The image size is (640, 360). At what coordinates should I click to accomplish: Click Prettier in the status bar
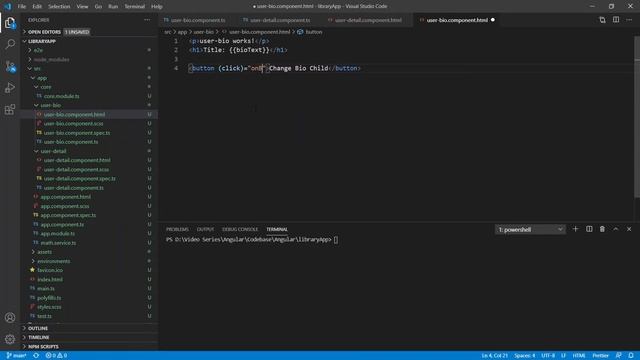(x=600, y=356)
